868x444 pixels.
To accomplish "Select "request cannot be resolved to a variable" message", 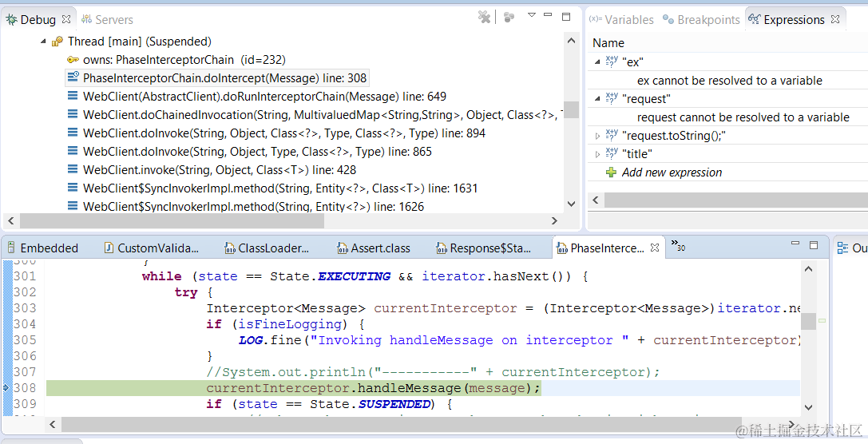I will (x=743, y=117).
